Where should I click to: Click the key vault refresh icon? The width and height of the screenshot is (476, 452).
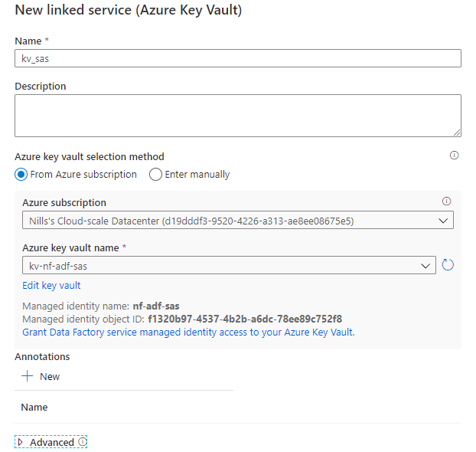pos(448,265)
